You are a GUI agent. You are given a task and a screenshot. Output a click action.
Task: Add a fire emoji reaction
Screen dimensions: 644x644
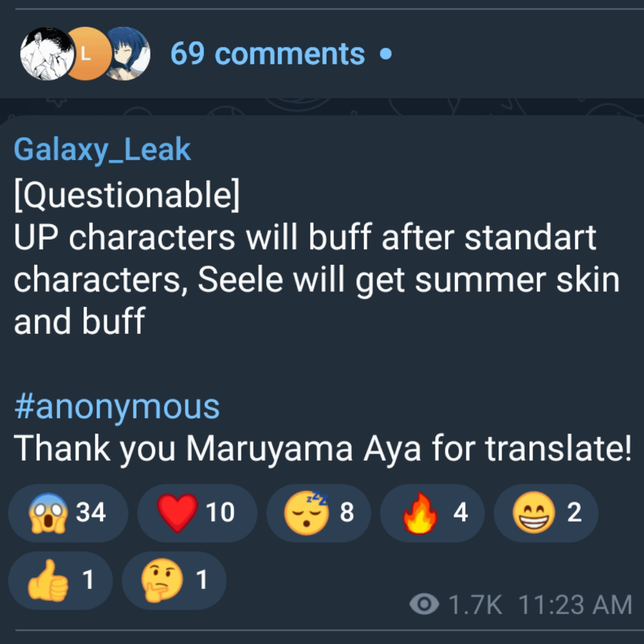[x=432, y=513]
